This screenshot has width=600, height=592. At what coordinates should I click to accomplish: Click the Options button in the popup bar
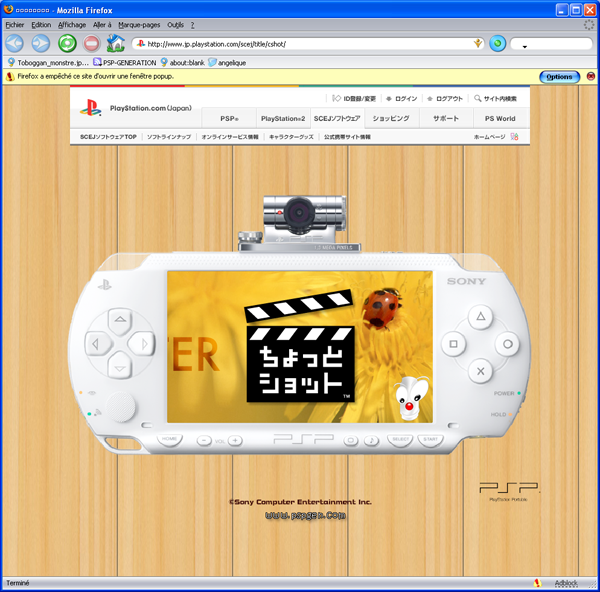point(559,77)
